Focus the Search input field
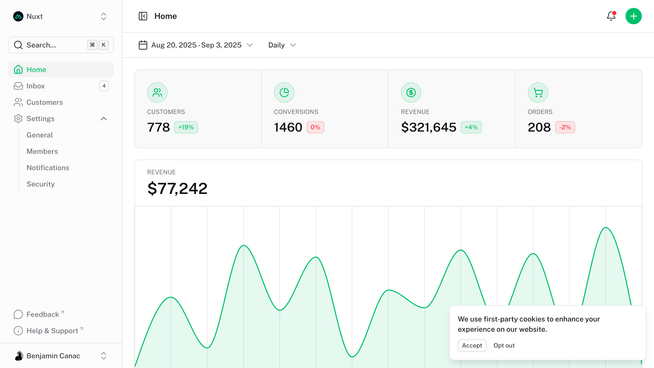Screen dimensions: 654x368 pyautogui.click(x=61, y=45)
